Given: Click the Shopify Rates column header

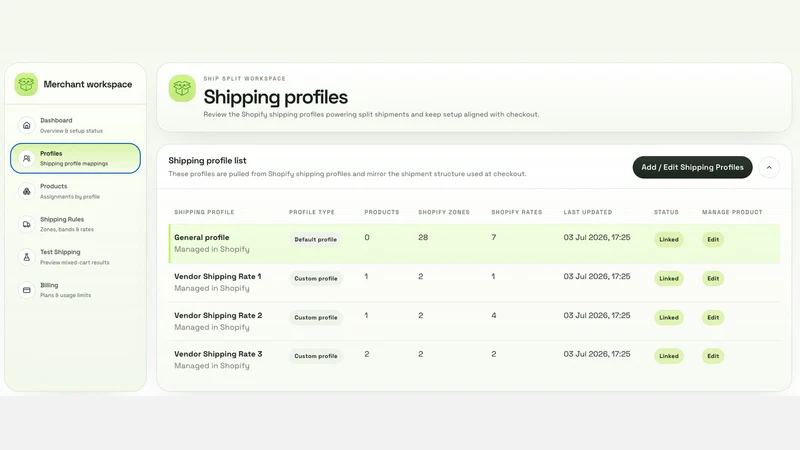Looking at the screenshot, I should tap(516, 212).
